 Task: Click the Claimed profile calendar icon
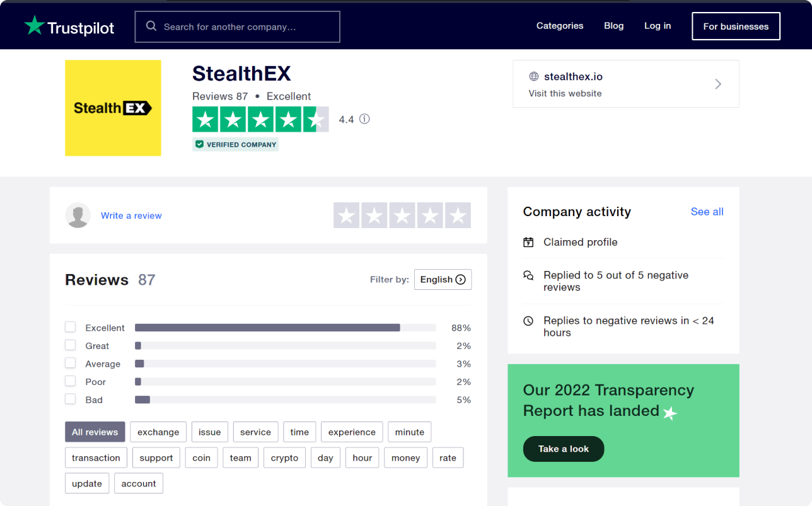tap(528, 242)
